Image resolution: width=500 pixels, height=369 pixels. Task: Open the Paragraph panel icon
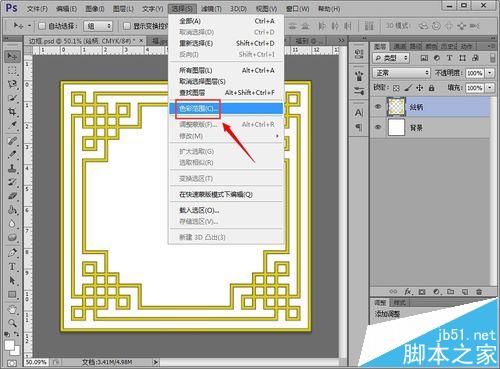(359, 127)
